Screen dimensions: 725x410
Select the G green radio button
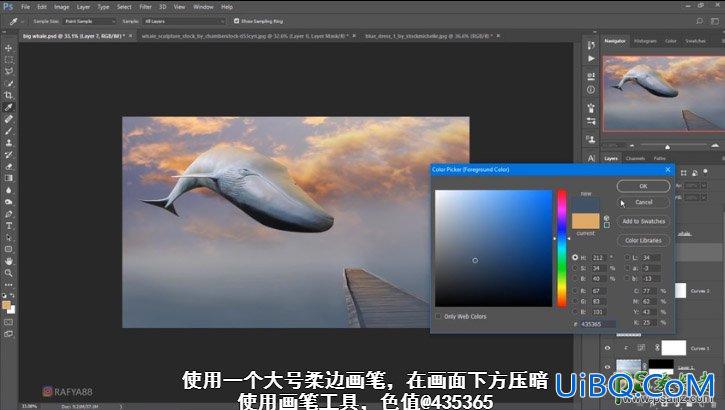tap(575, 301)
